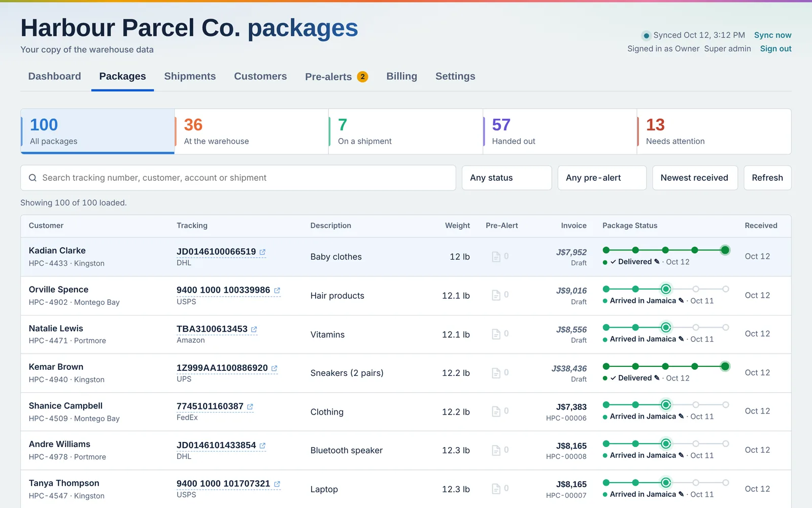The image size is (812, 508).
Task: Click final status step for Kadian Clarke package
Action: click(725, 250)
